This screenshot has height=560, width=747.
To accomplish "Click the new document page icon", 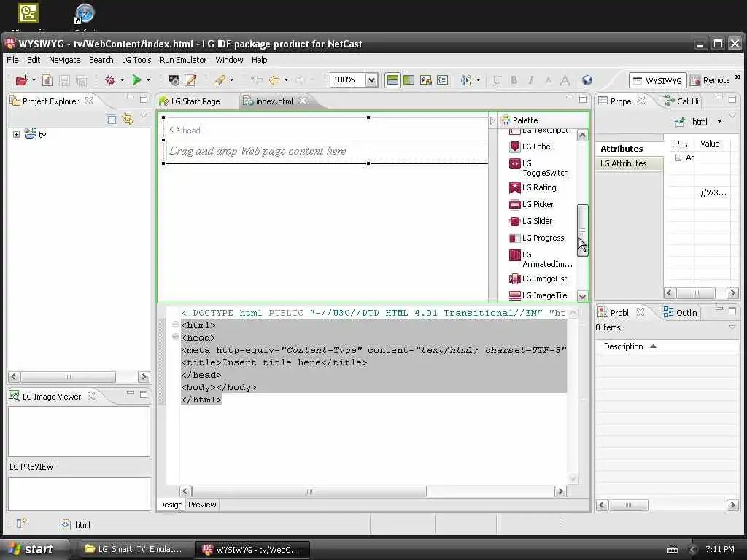I will point(47,80).
